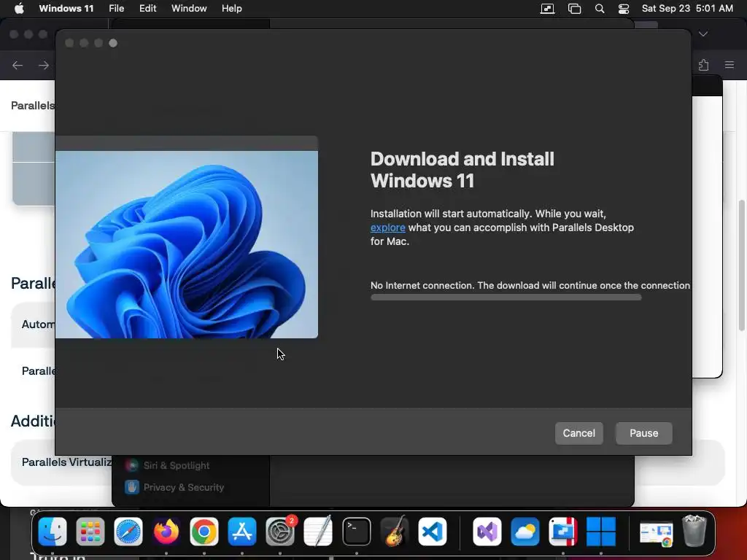Go back in the browser window
Image resolution: width=747 pixels, height=560 pixels.
click(18, 65)
